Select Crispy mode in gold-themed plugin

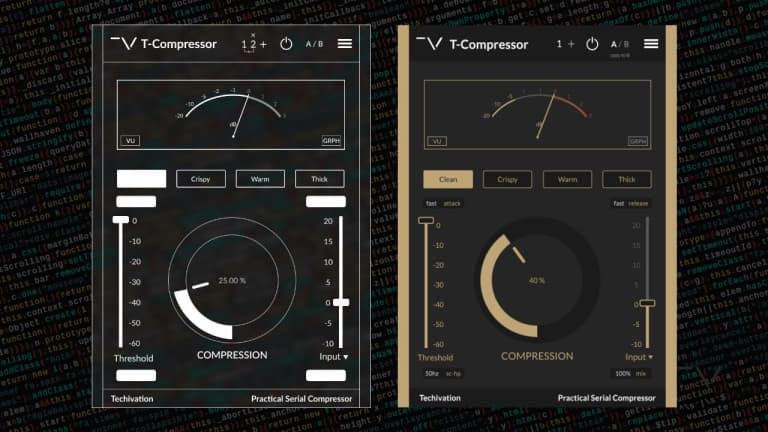(x=507, y=179)
